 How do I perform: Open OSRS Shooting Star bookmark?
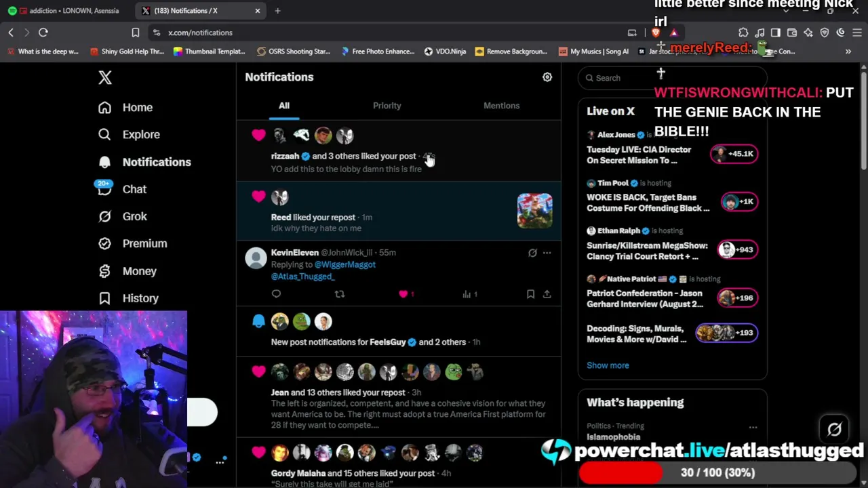(x=293, y=52)
